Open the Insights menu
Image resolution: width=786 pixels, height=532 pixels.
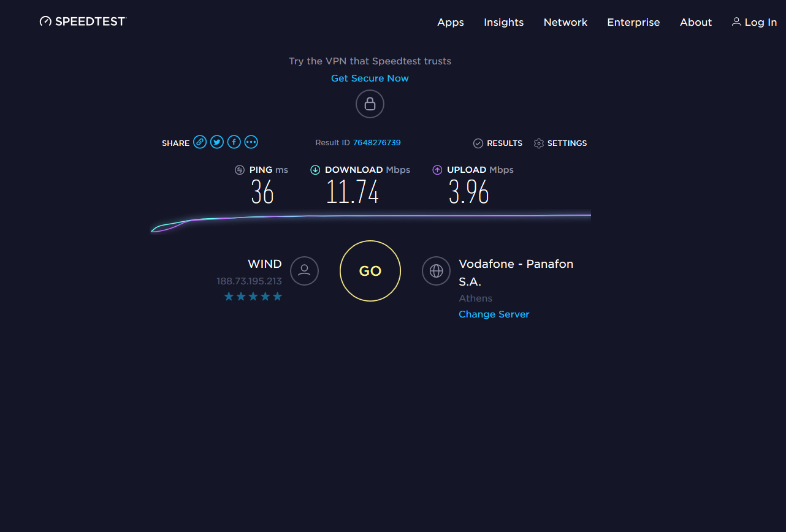click(504, 22)
